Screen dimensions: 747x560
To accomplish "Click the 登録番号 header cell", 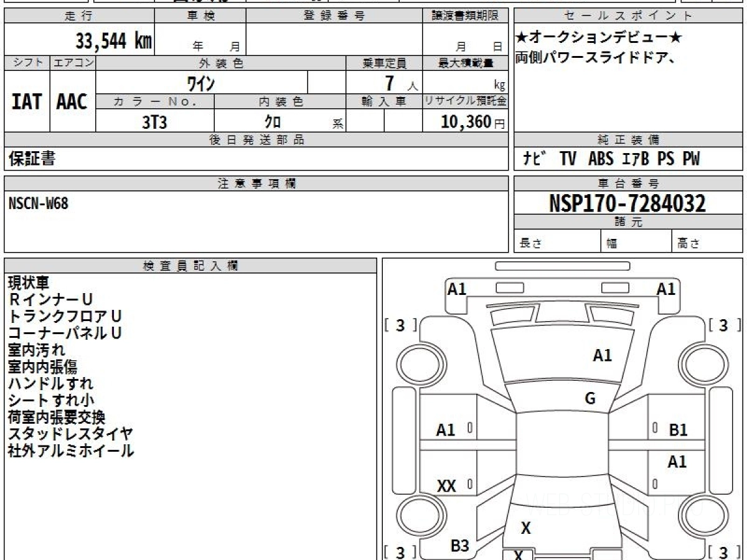I will coord(334,16).
